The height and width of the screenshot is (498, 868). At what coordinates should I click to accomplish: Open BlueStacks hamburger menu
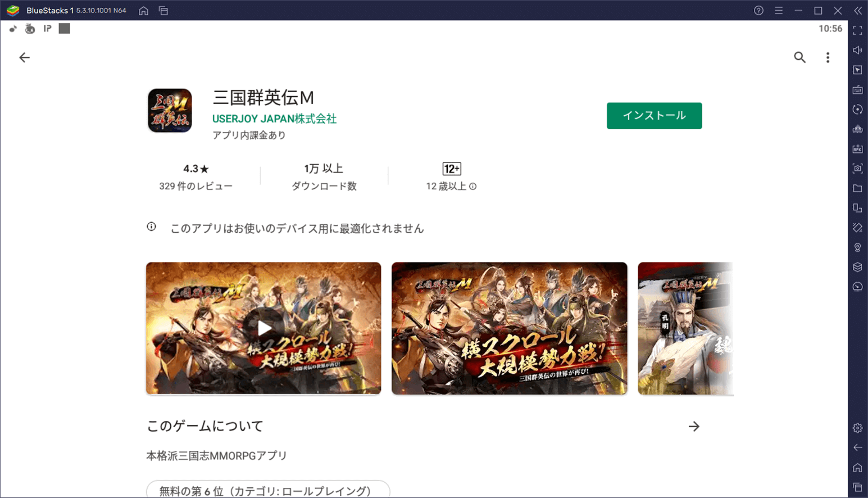coord(779,11)
